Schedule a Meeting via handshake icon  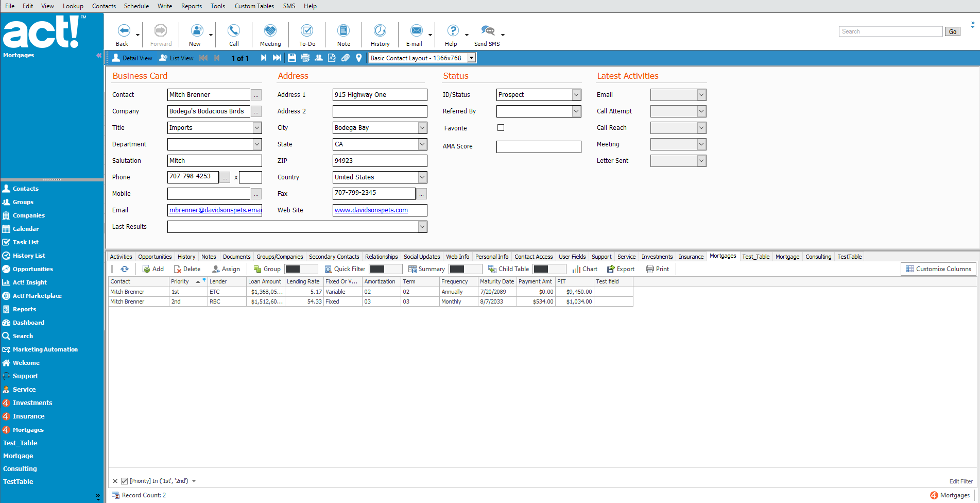click(x=270, y=31)
